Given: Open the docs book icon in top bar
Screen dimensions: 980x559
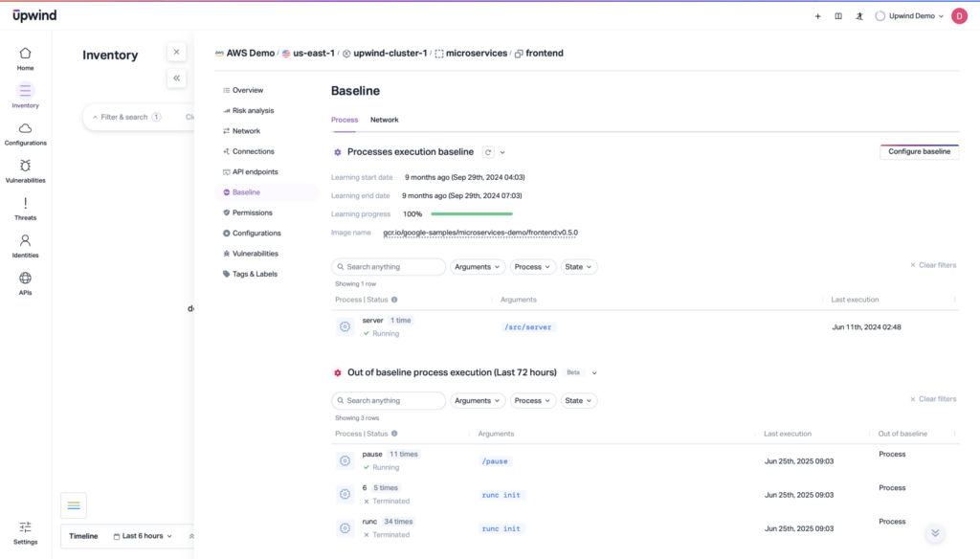Looking at the screenshot, I should pos(838,16).
